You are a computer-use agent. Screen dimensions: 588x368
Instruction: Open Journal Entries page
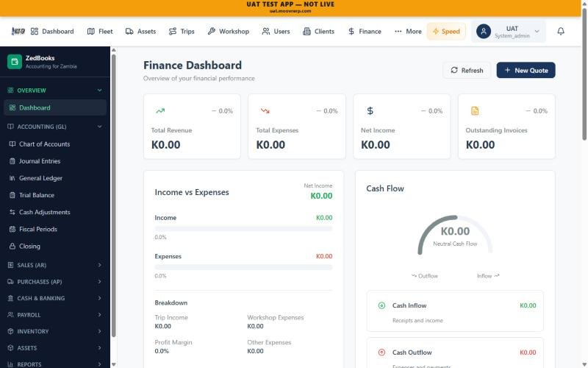(54, 161)
